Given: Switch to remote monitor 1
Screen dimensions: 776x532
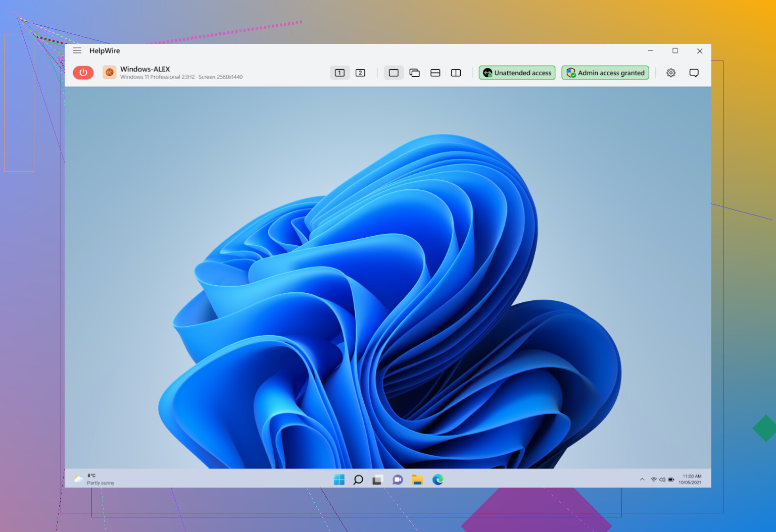Looking at the screenshot, I should click(340, 73).
